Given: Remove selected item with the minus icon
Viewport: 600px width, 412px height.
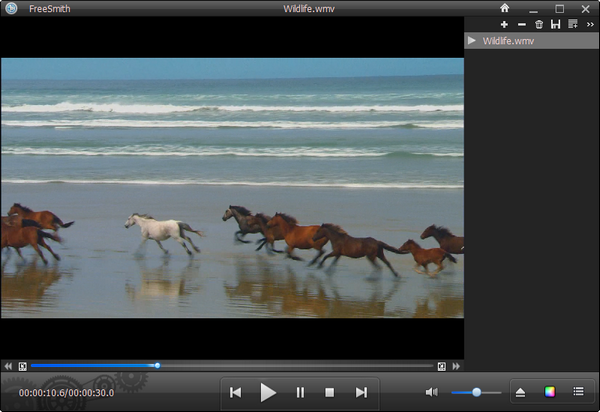Looking at the screenshot, I should [522, 24].
